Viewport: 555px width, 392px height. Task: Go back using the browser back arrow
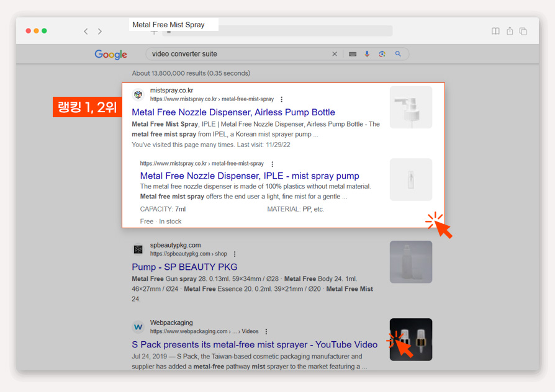86,32
